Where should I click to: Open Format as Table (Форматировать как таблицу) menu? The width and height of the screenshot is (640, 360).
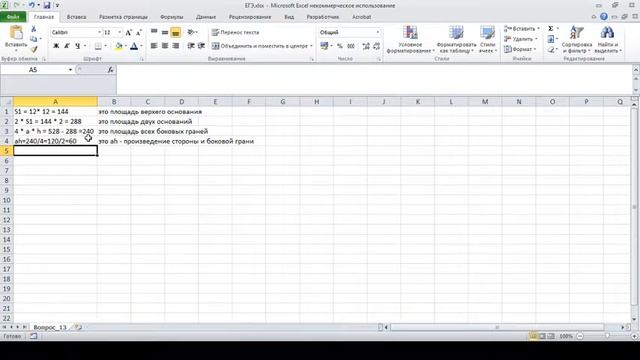click(x=456, y=39)
